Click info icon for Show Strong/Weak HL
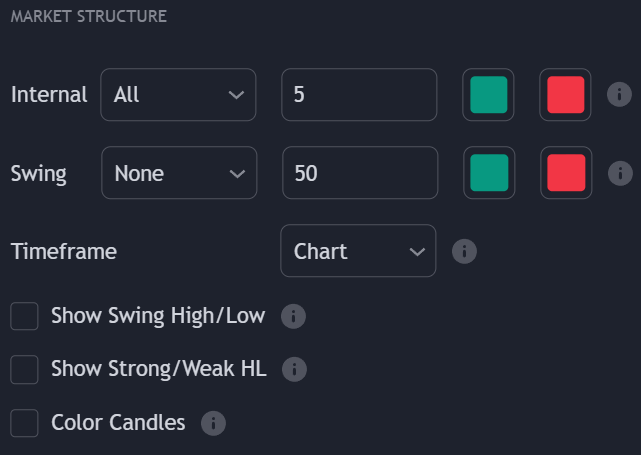This screenshot has height=455, width=641. click(x=294, y=370)
